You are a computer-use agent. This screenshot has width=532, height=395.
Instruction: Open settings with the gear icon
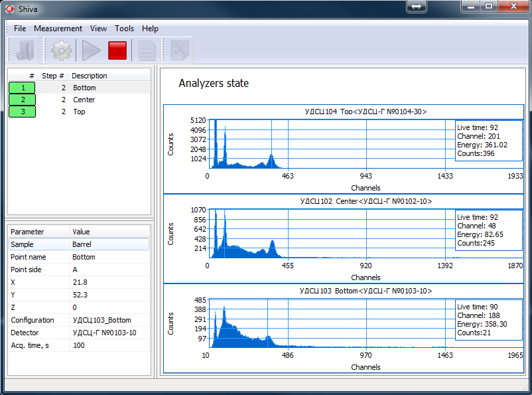[x=62, y=50]
